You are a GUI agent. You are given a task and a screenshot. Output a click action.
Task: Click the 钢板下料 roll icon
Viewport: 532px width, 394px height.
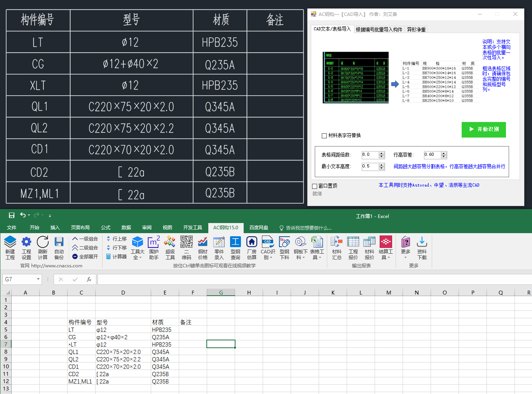pos(301,242)
